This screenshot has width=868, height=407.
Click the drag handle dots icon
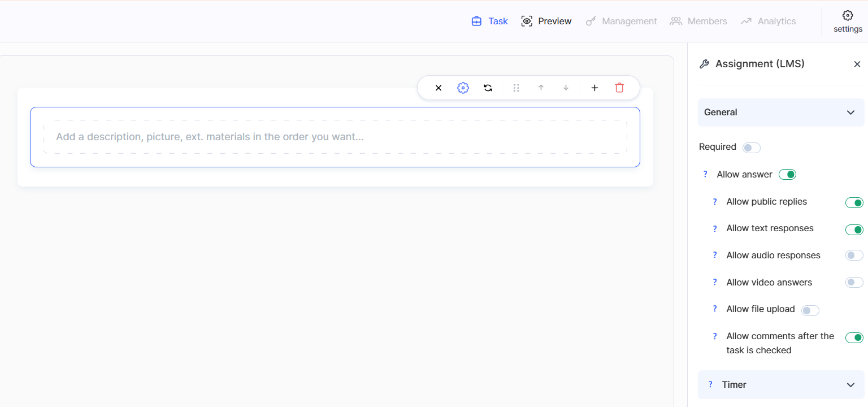[x=516, y=88]
